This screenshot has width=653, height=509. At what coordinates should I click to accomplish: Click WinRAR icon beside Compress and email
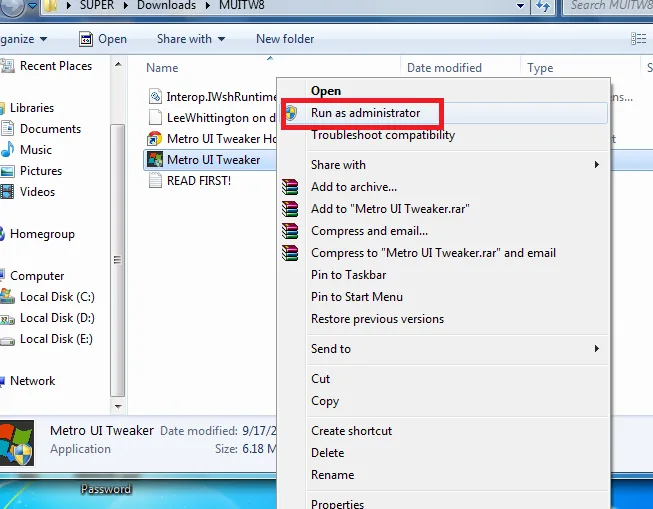pos(290,231)
